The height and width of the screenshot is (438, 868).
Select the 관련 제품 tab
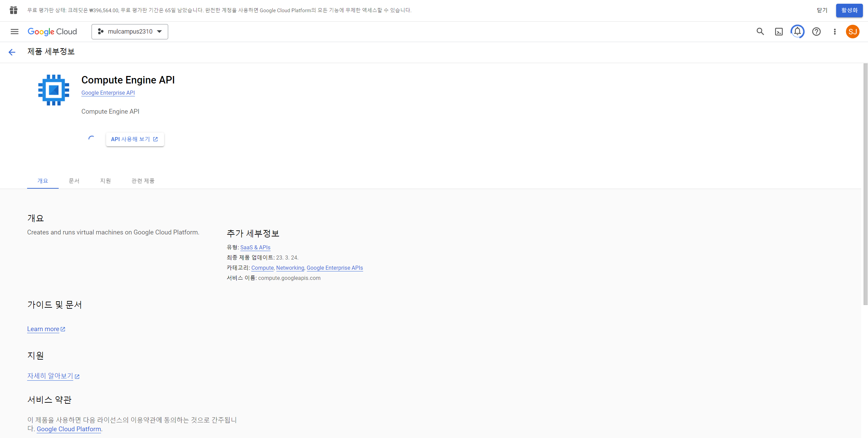click(143, 181)
